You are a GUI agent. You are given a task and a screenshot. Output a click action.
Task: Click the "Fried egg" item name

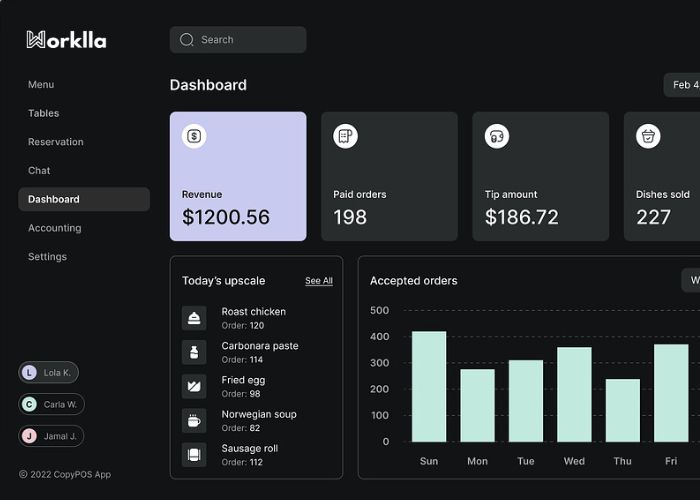click(243, 380)
